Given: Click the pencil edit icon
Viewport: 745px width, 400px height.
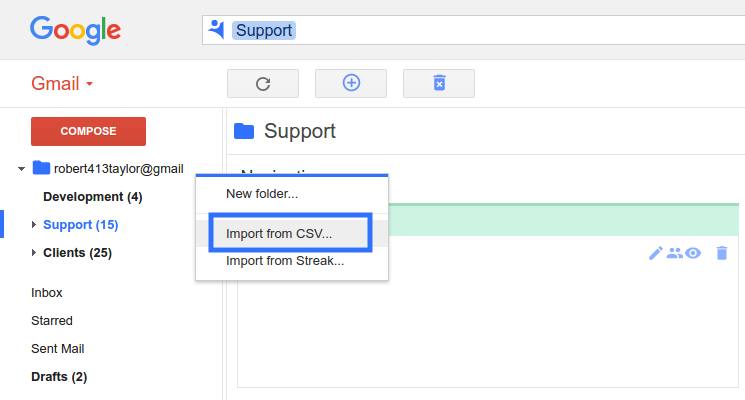Looking at the screenshot, I should [655, 253].
